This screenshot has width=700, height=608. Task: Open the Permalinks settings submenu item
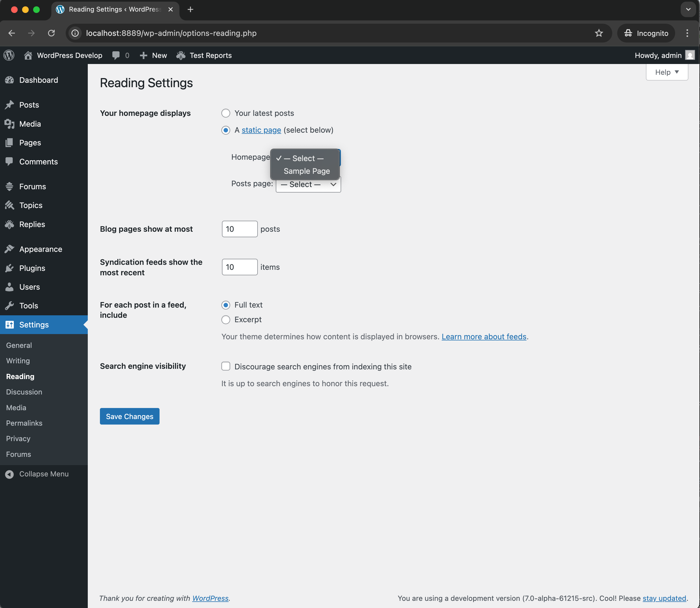coord(24,423)
